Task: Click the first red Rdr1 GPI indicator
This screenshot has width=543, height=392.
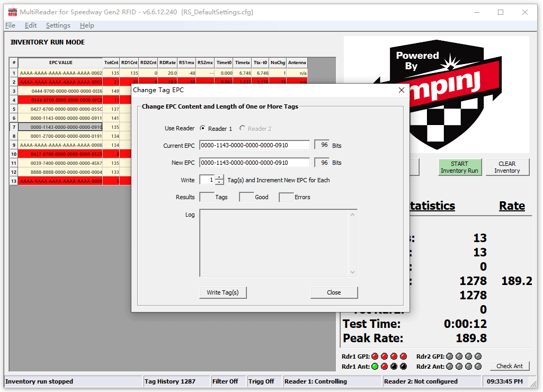Action: [375, 357]
